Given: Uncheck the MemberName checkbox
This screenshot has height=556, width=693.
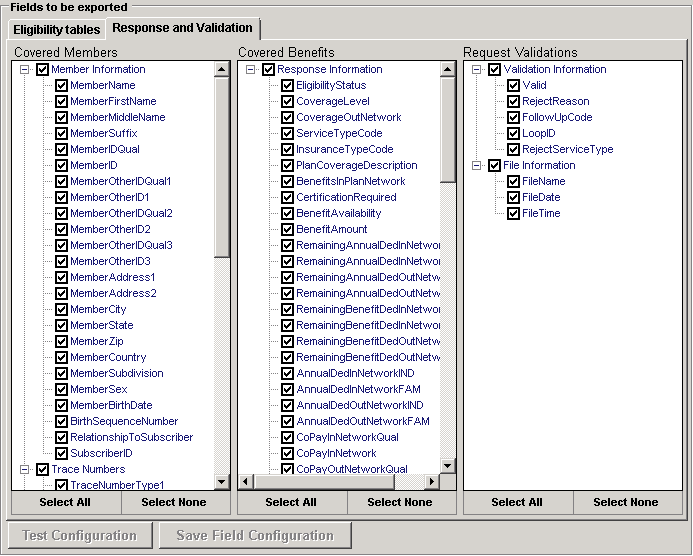Looking at the screenshot, I should (61, 86).
